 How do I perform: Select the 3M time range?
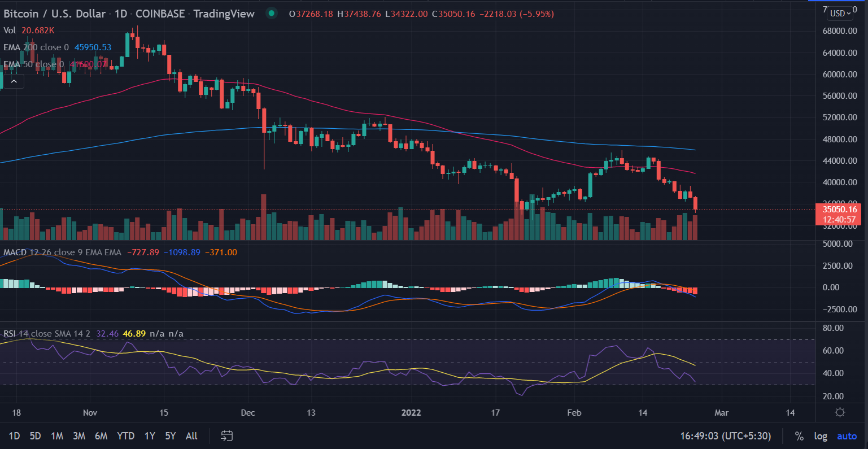78,436
